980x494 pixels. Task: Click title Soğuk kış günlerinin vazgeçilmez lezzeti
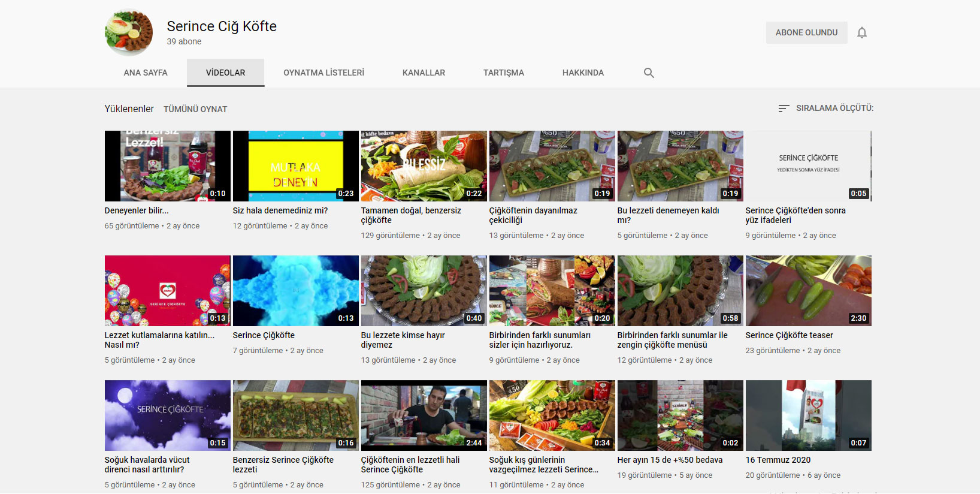click(544, 465)
